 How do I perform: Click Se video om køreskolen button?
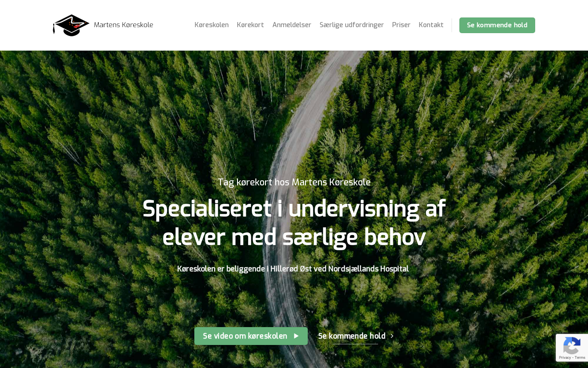(x=251, y=336)
